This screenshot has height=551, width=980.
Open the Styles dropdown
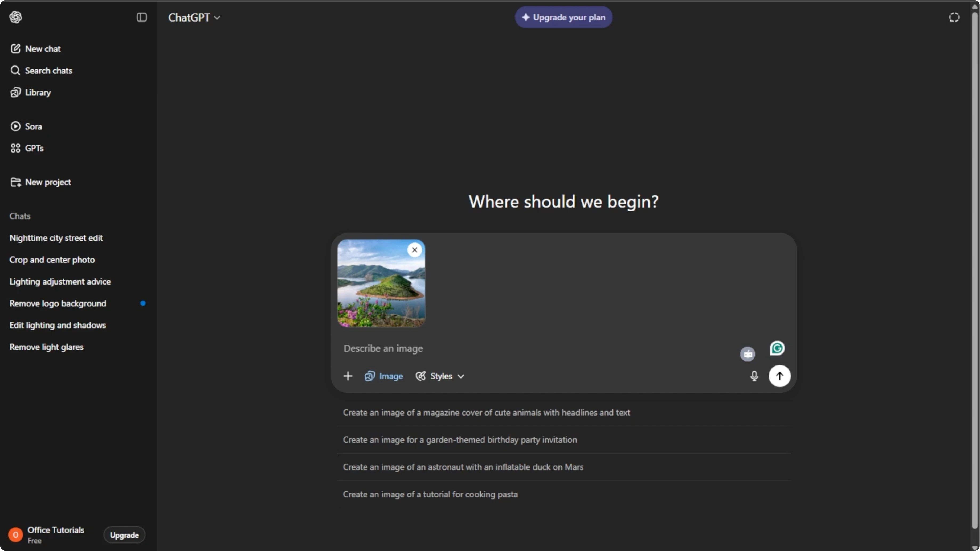(x=440, y=376)
